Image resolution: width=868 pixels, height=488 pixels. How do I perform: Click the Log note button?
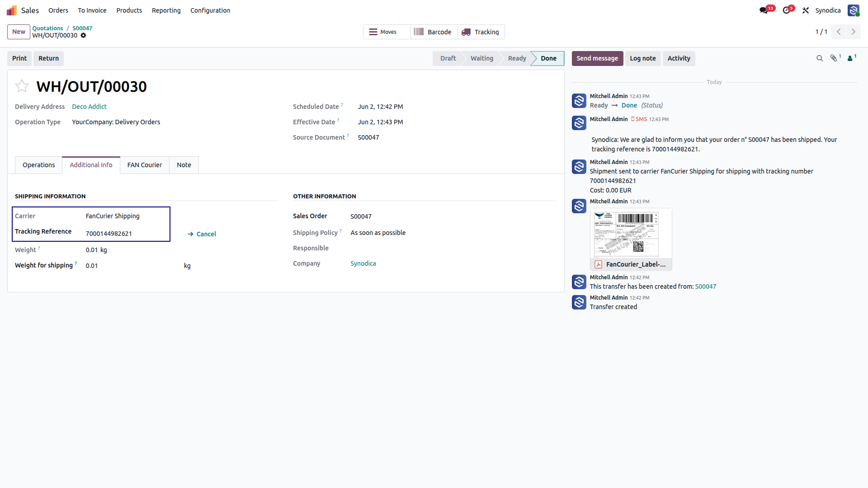[643, 58]
